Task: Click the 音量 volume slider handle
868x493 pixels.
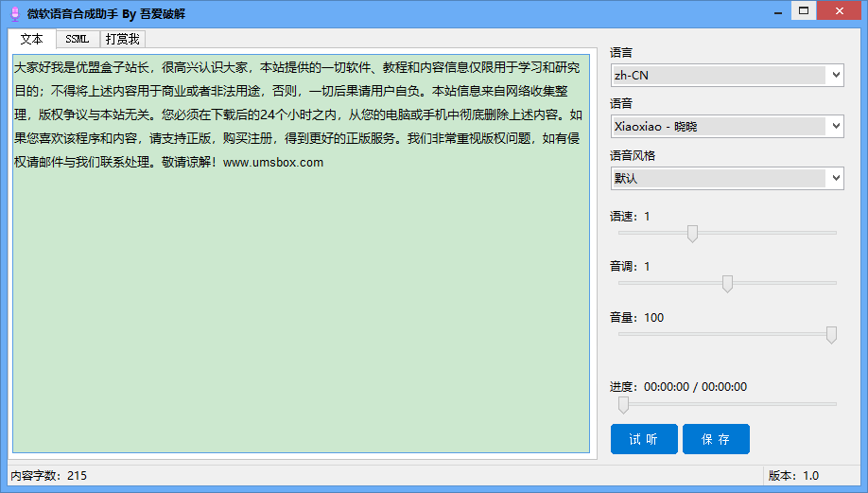Action: point(831,335)
